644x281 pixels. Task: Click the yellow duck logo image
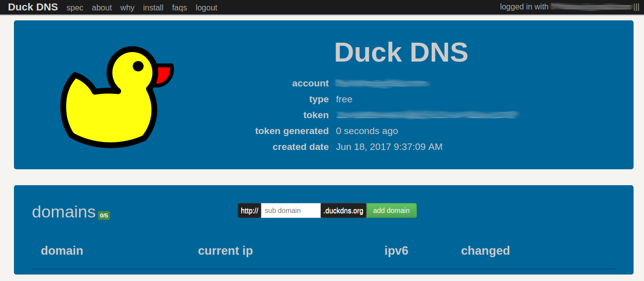117,97
